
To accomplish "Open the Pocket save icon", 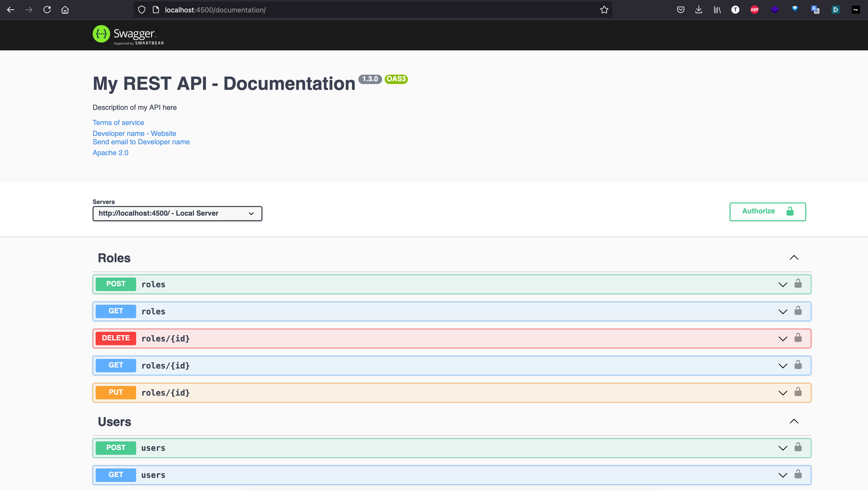I will (680, 9).
